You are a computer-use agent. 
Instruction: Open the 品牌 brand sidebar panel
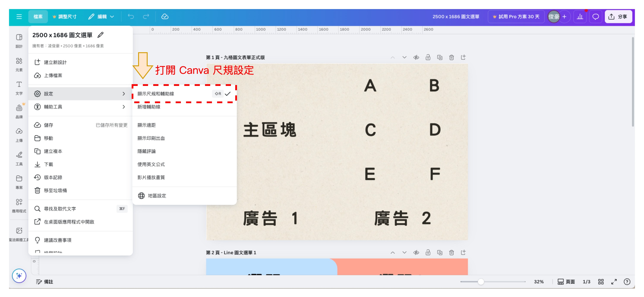tap(19, 111)
